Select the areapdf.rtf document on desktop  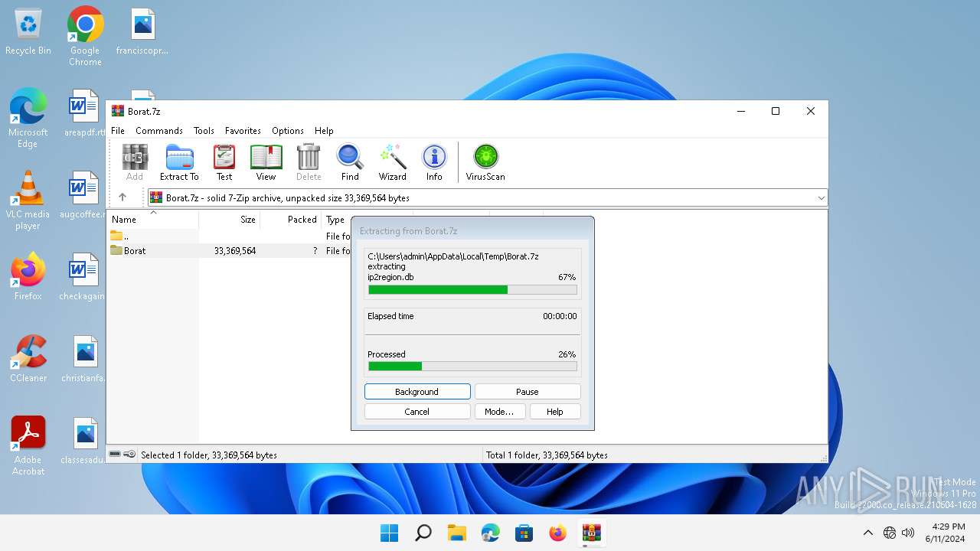[84, 113]
